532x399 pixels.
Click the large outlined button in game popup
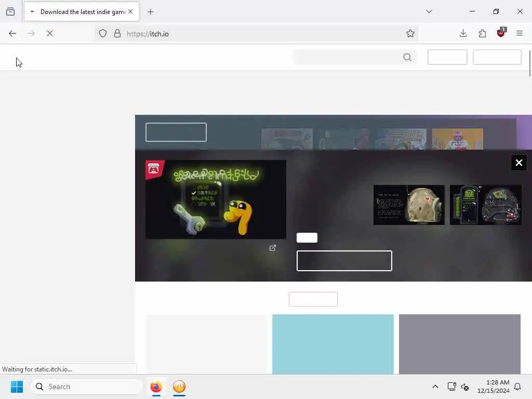tap(344, 261)
